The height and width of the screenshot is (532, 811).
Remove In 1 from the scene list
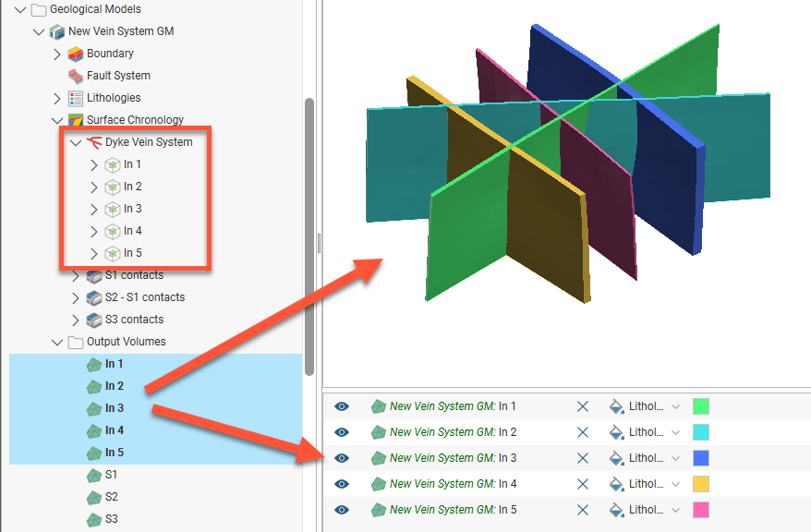pos(582,406)
